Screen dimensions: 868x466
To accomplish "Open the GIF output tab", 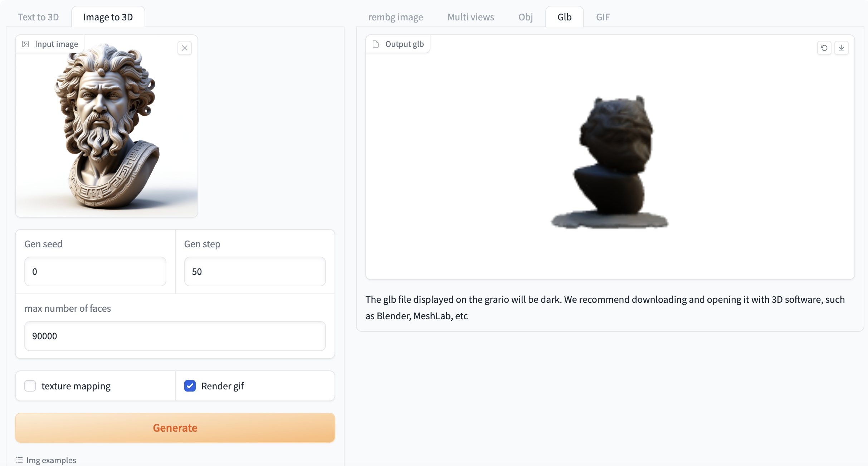I will pyautogui.click(x=603, y=17).
